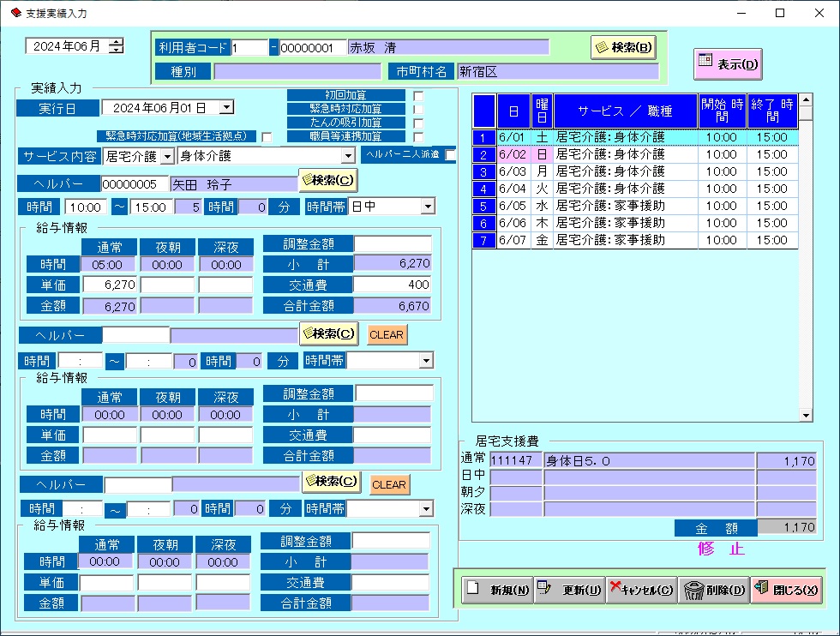Click the 種別 field
Screen dimensions: 840x636
coord(297,71)
